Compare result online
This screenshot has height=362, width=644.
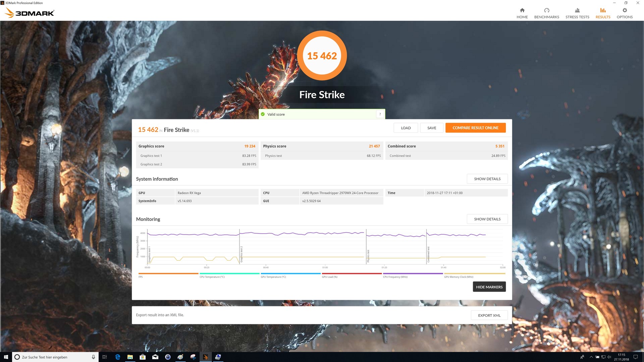pyautogui.click(x=475, y=128)
